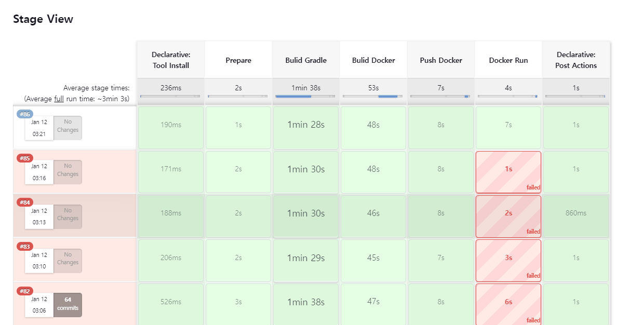644x325 pixels.
Task: Click the Bulid Gradle average time progress bar
Action: coord(305,97)
